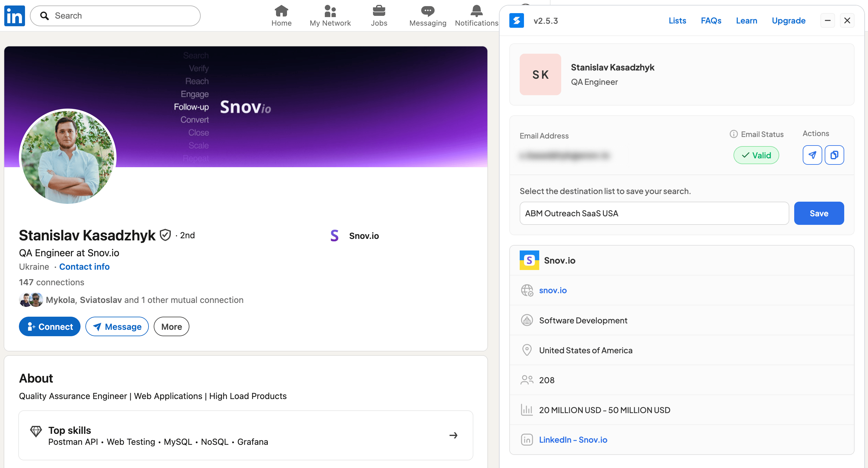Click the Valid email status badge
Viewport: 868px width, 468px height.
756,155
